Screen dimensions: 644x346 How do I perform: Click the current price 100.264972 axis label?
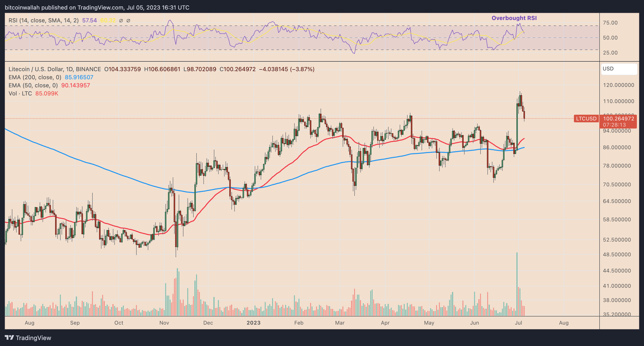coord(619,119)
